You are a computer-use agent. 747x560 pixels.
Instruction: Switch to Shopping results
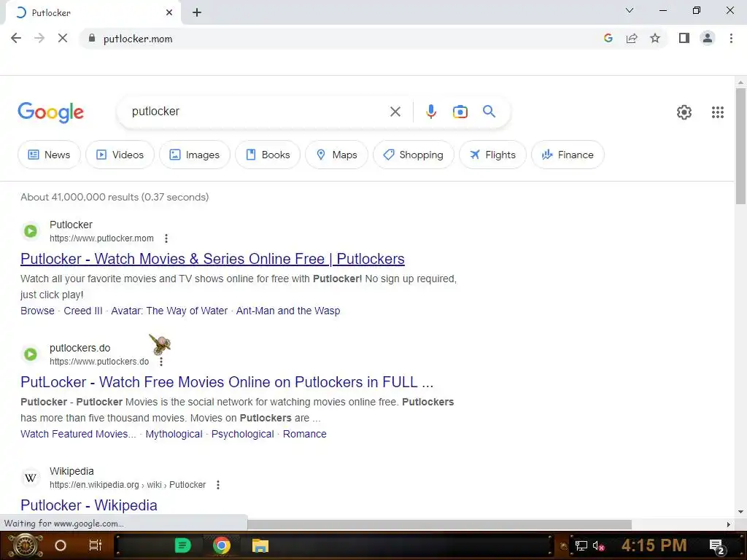(x=414, y=155)
